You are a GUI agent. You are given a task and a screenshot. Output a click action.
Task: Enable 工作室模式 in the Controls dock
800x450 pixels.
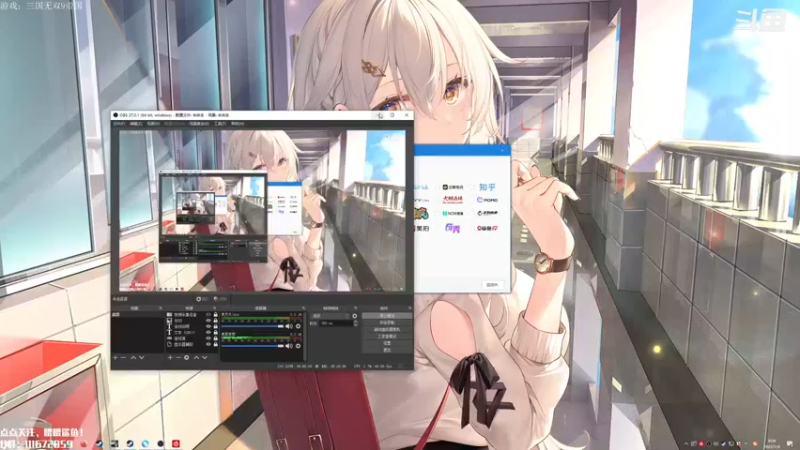click(x=387, y=336)
